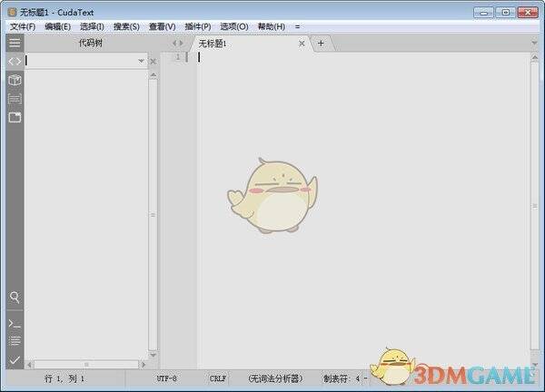Image resolution: width=545 pixels, height=392 pixels.
Task: Open the tab list dropdown arrow at right
Action: pos(535,43)
